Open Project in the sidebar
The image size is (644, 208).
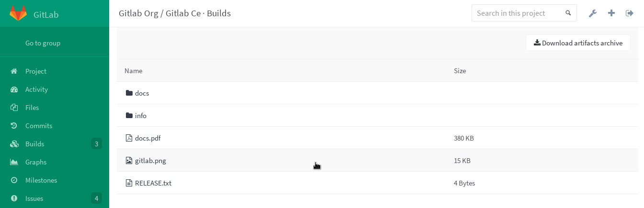(x=36, y=71)
